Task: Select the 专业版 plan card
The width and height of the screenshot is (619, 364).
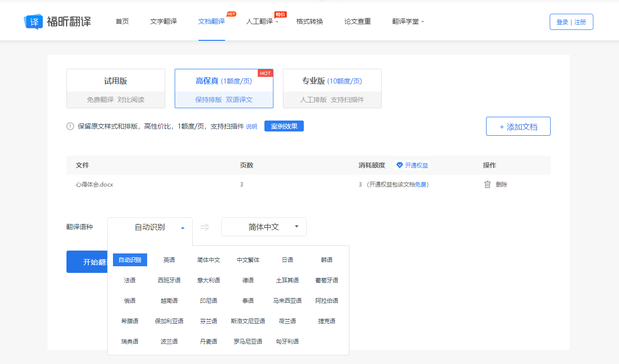Action: [332, 89]
